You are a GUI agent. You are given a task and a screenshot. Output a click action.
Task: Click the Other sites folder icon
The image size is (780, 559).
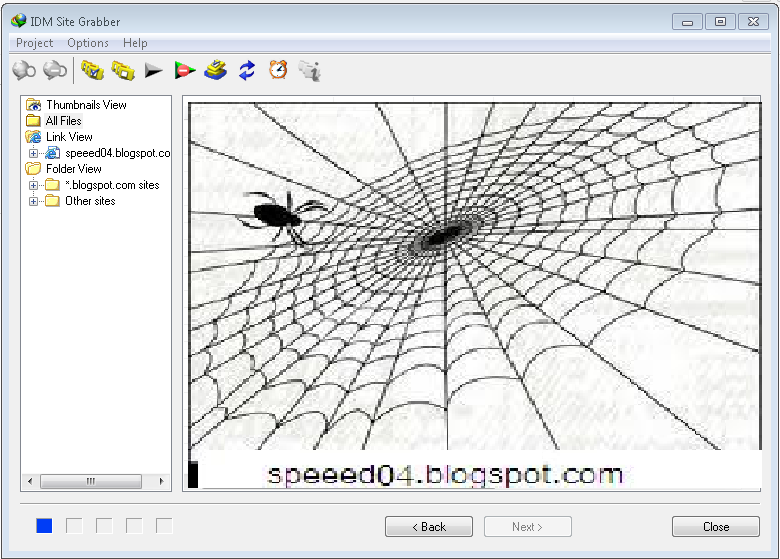coord(53,201)
